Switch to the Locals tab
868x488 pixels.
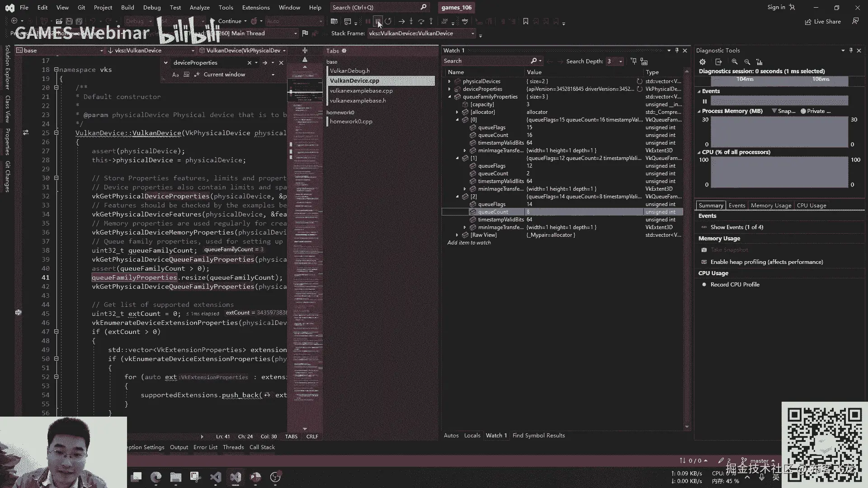[x=472, y=436]
